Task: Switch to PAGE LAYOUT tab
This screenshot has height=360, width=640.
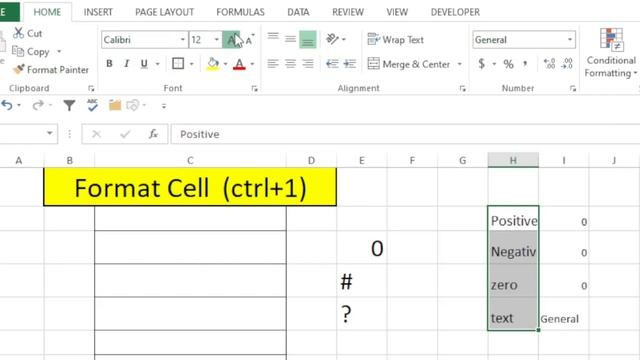Action: (x=164, y=12)
